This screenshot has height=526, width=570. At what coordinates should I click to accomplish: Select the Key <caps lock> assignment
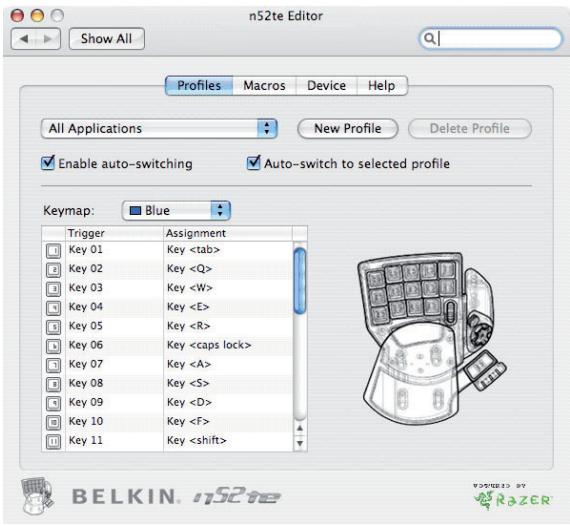coord(209,345)
